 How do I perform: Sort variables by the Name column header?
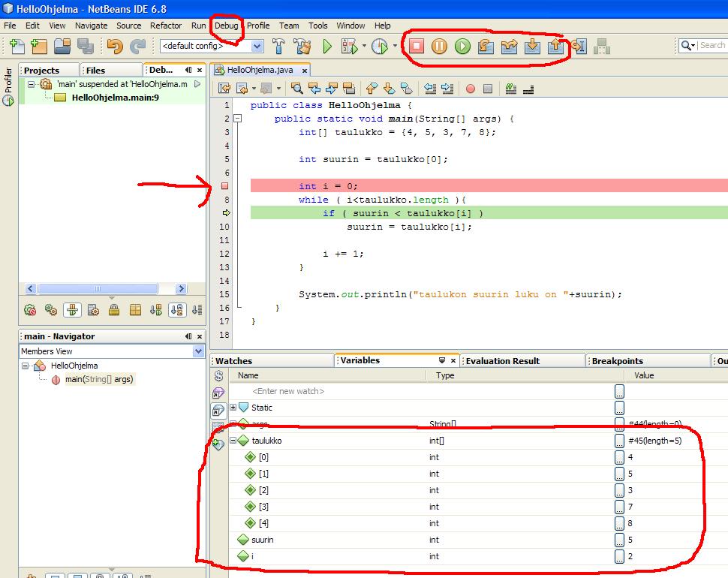[327, 375]
